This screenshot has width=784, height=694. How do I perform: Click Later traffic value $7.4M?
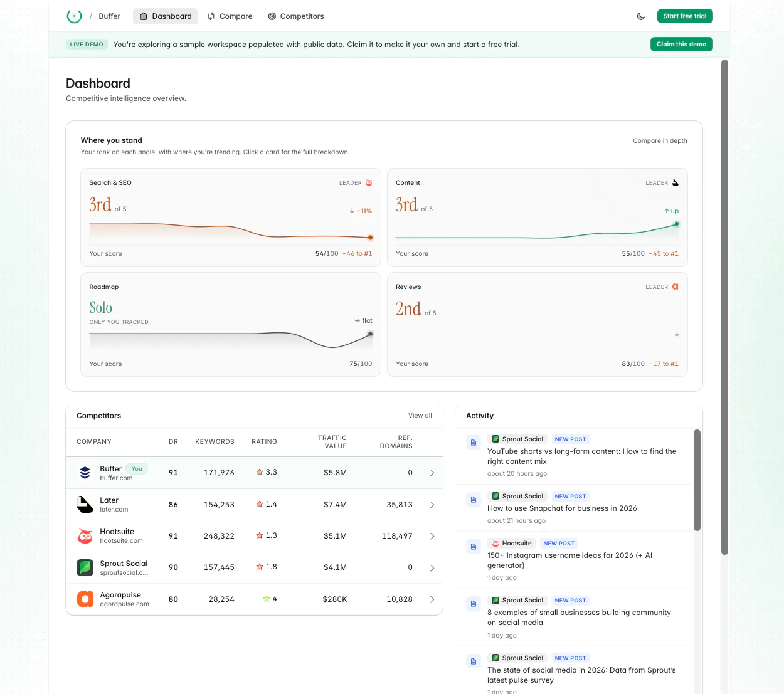335,505
